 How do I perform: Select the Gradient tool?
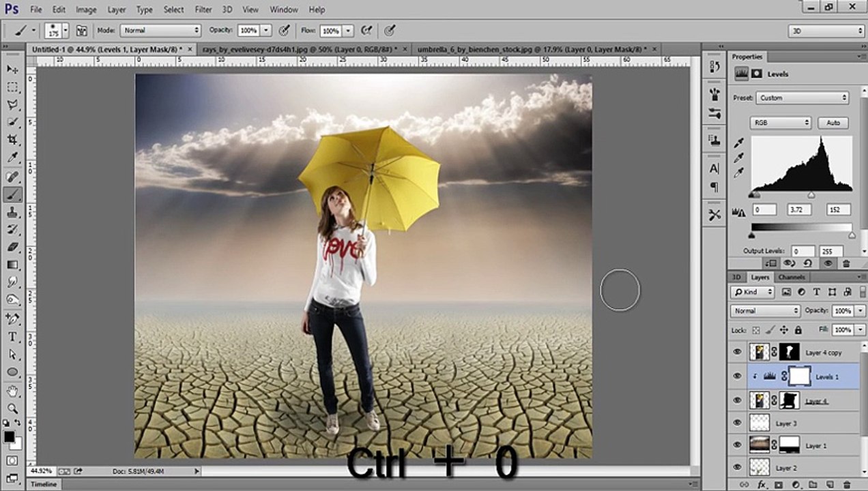tap(12, 265)
